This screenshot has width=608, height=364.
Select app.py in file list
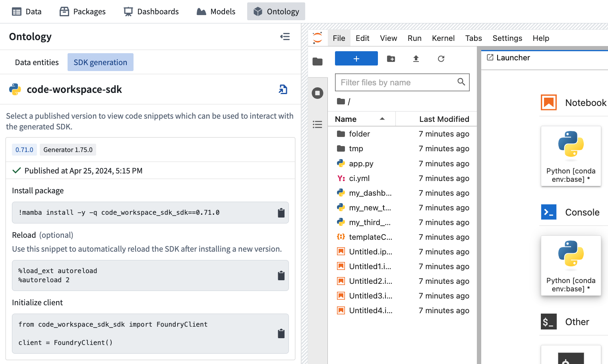tap(402, 164)
